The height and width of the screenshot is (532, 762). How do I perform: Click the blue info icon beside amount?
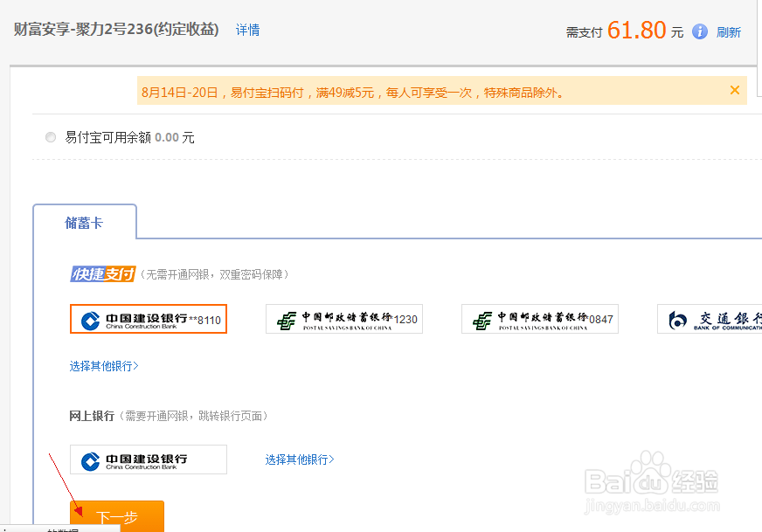pos(699,32)
